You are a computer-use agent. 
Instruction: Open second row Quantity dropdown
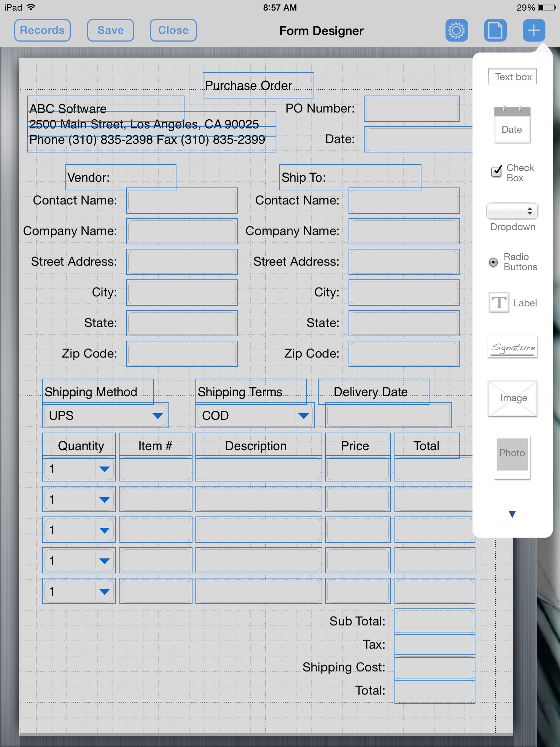tap(79, 499)
